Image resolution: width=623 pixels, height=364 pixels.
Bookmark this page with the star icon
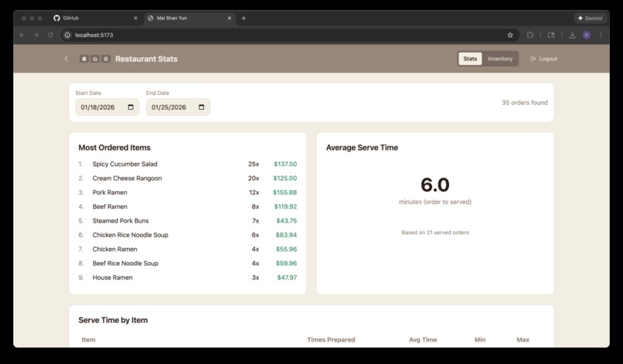pyautogui.click(x=510, y=35)
